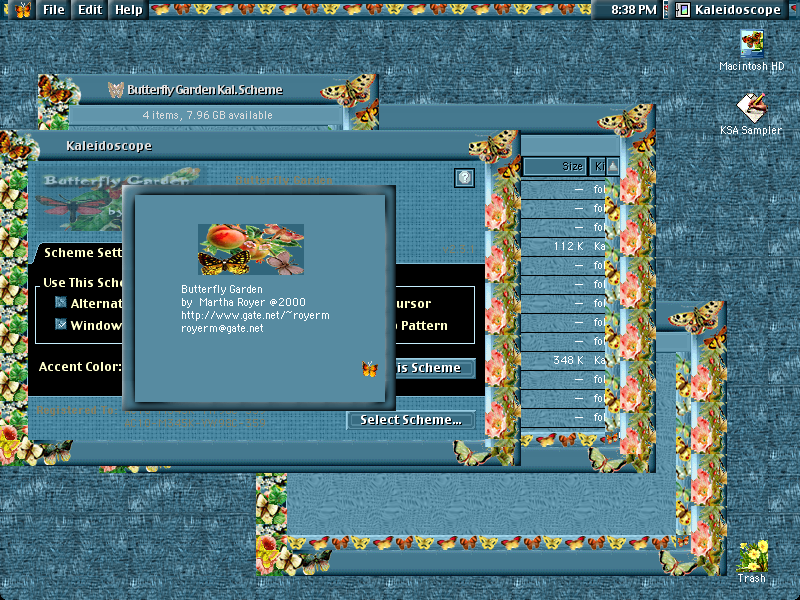Uncheck the checkbox beside the 'Window' option
The image size is (800, 600).
tap(61, 324)
